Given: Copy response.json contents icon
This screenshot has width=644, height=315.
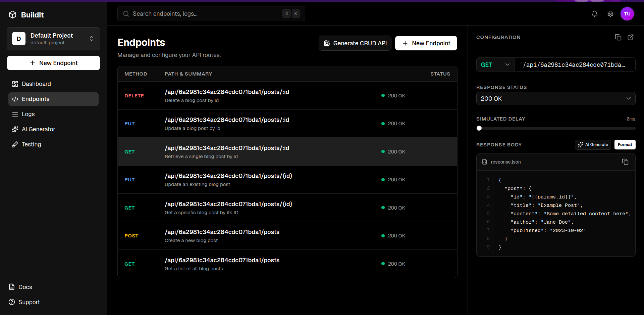Looking at the screenshot, I should 625,162.
